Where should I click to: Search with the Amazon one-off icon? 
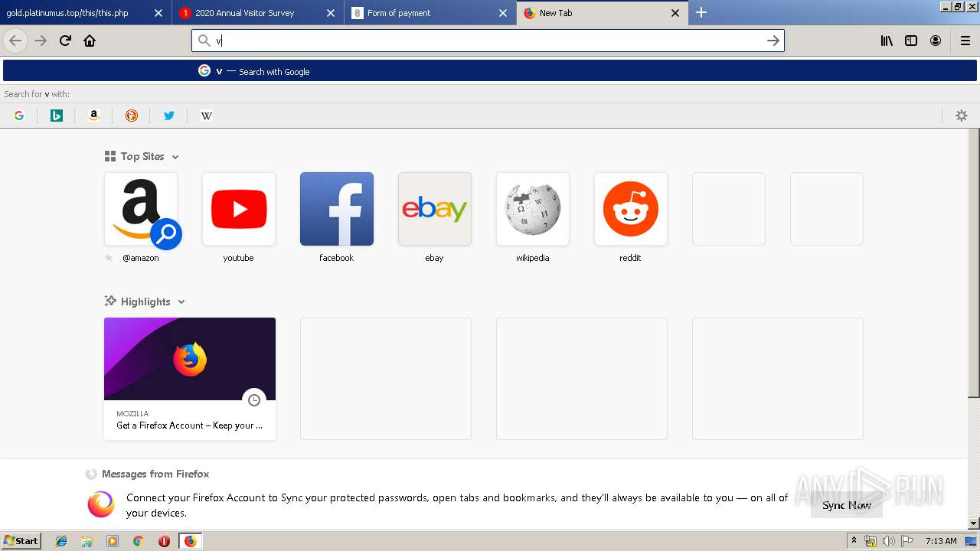94,116
